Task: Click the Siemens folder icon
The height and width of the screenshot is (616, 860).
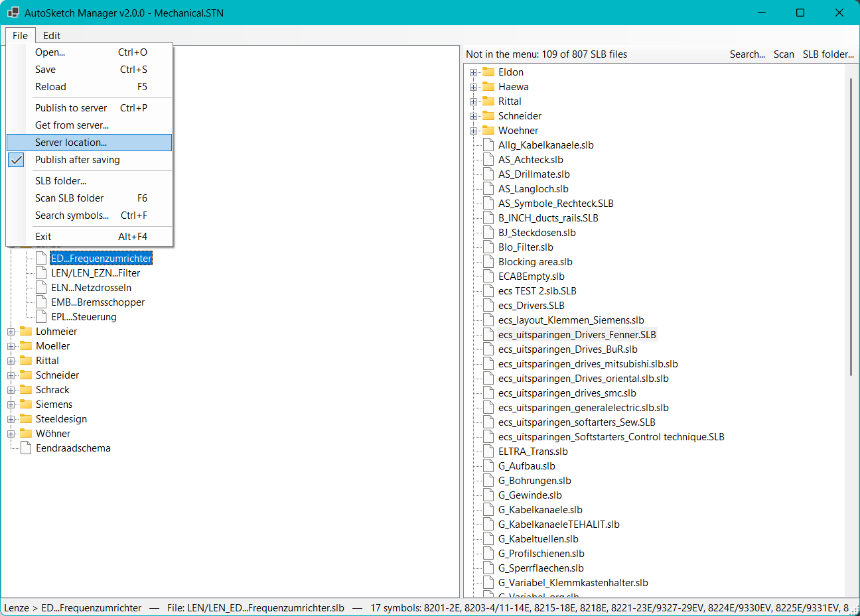Action: click(x=26, y=404)
